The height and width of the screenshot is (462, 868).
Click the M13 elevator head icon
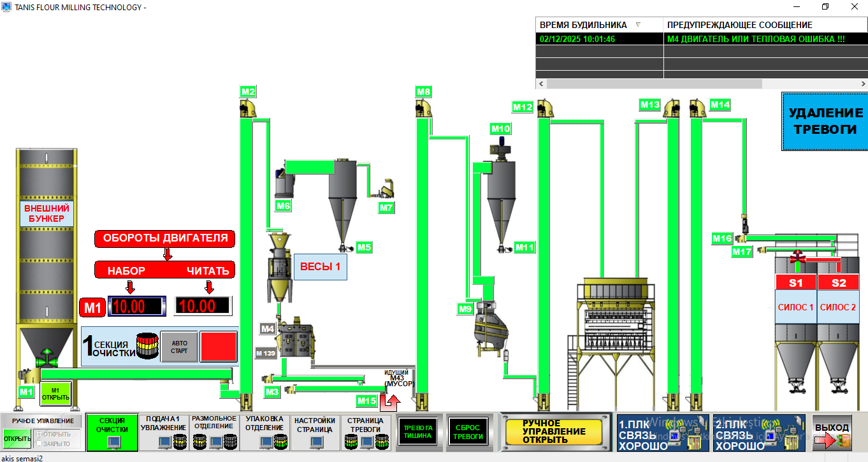tap(672, 108)
